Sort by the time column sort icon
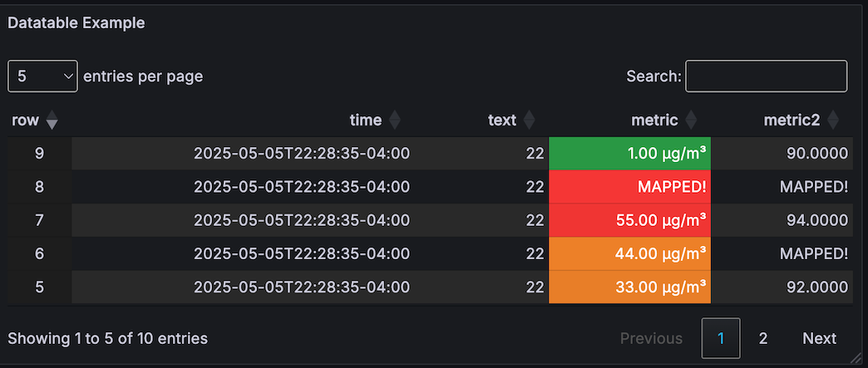The height and width of the screenshot is (368, 868). tap(394, 120)
